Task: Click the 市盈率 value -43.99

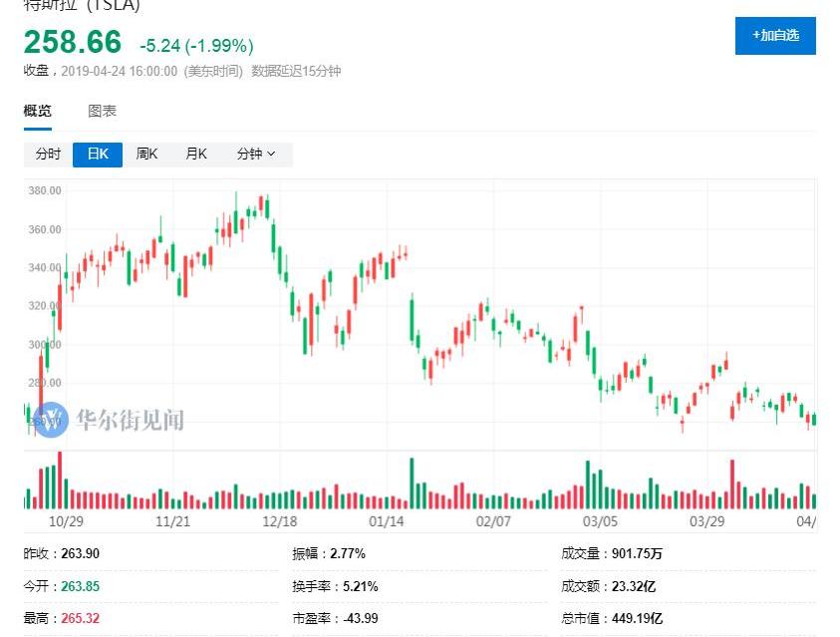Action: click(x=361, y=618)
